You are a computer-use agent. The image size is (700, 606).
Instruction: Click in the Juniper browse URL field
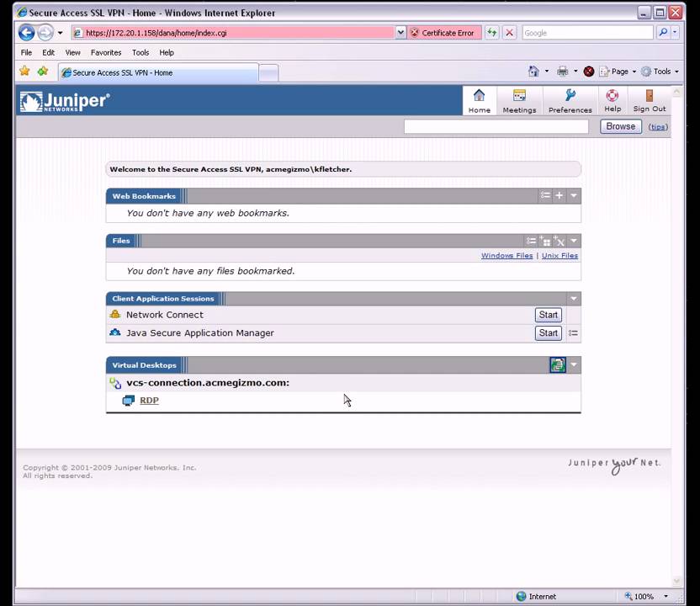click(x=496, y=126)
